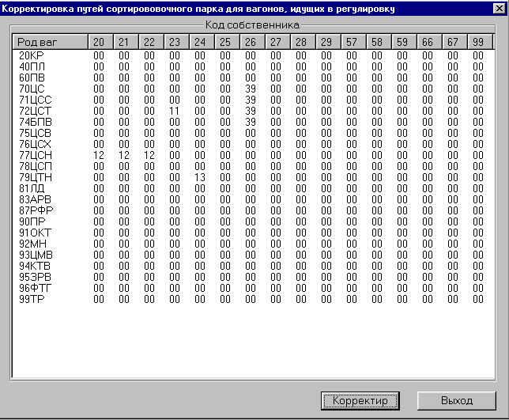Select row 40ПЛ
Screen dimensions: 509x420
253,66
